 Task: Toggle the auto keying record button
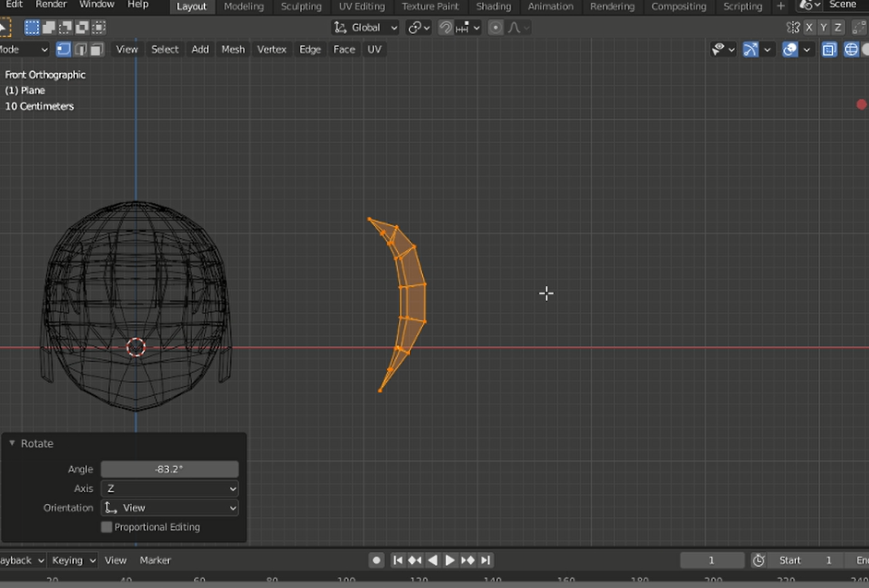(376, 560)
